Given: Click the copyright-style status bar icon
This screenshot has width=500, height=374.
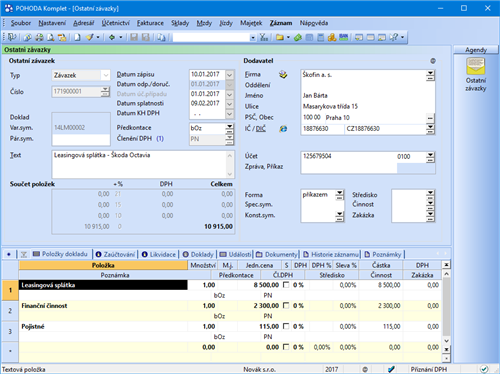Looking at the screenshot, I should [365, 369].
